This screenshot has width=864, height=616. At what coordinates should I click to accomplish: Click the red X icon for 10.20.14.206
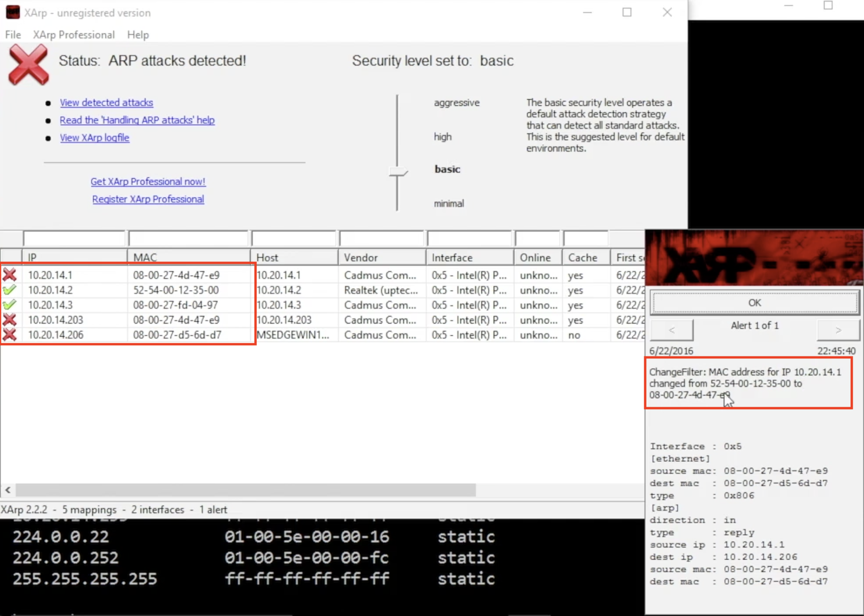[9, 335]
